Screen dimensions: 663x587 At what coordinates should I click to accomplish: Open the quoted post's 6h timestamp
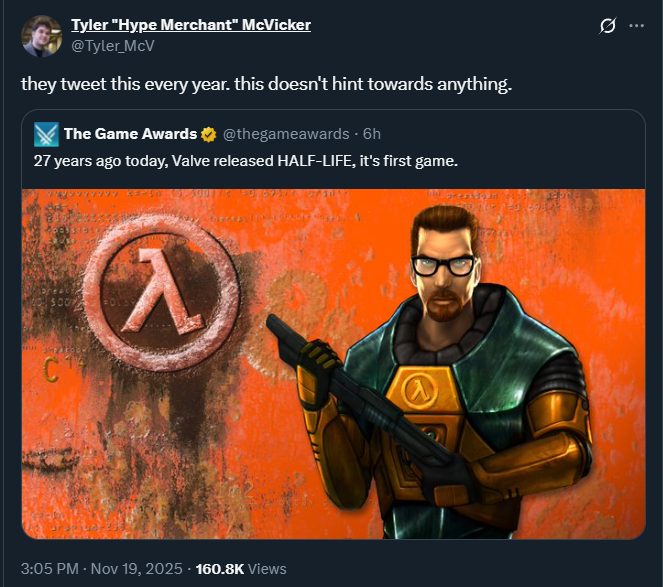(x=372, y=134)
